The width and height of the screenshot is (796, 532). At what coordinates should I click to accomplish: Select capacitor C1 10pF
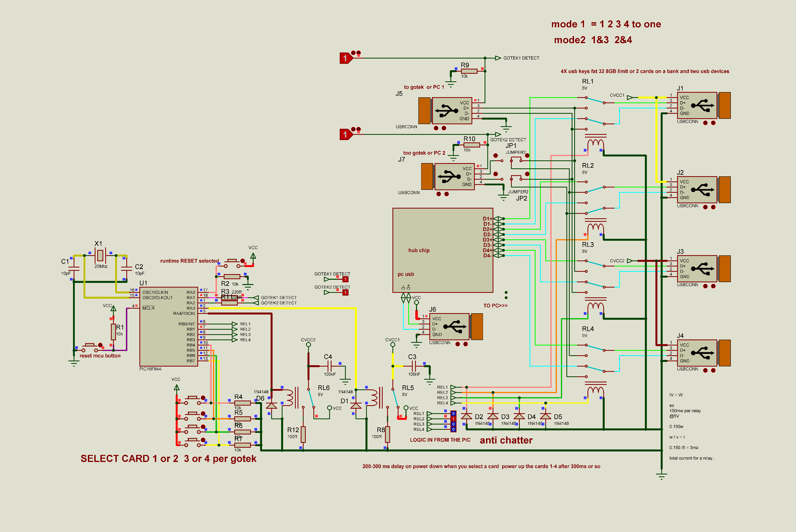pyautogui.click(x=74, y=268)
